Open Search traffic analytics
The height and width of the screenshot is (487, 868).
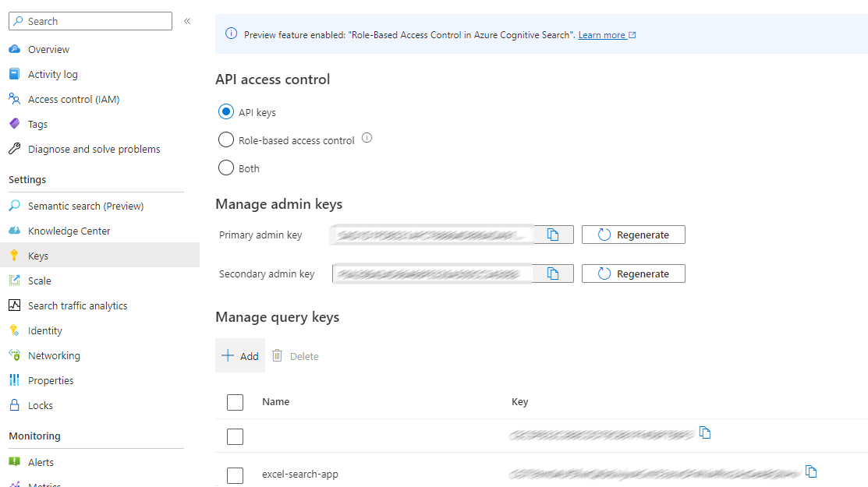77,305
